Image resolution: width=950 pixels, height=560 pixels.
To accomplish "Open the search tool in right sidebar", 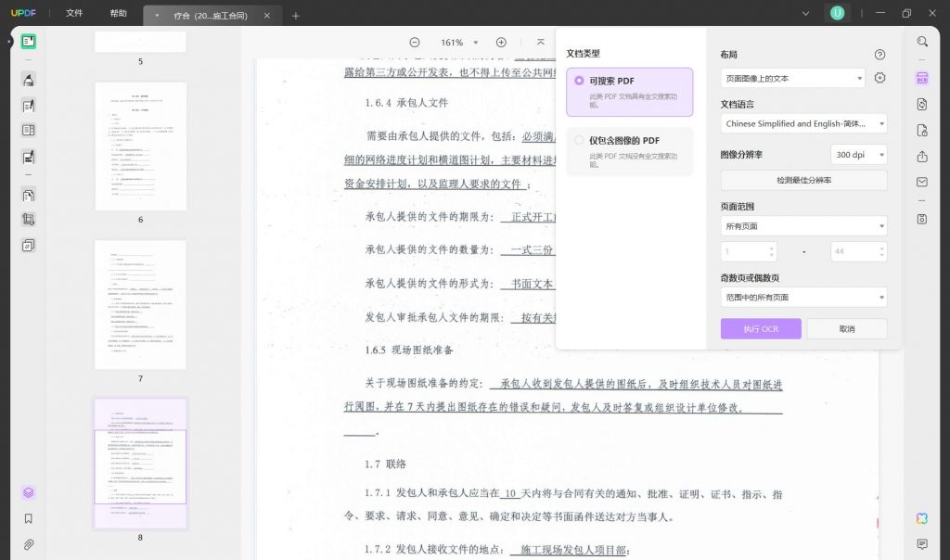I will [922, 42].
